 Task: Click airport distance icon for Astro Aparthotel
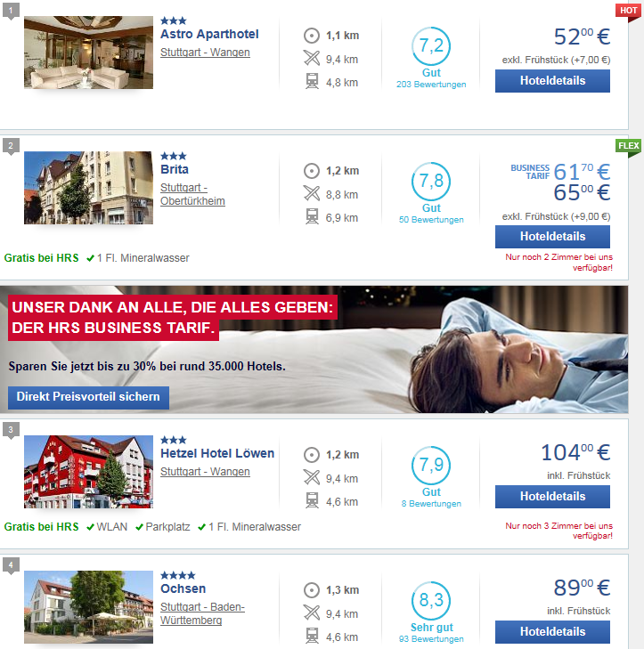312,59
